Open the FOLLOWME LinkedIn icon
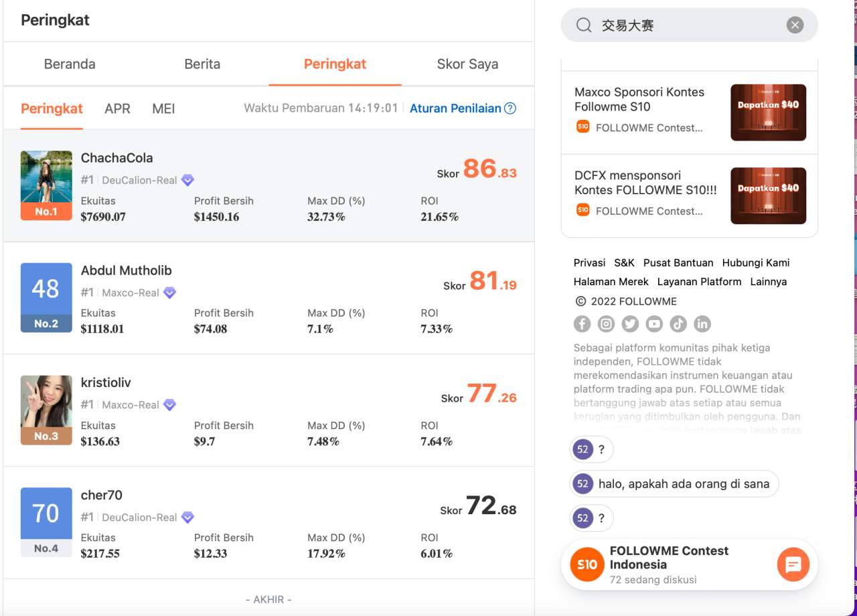Viewport: 857px width, 616px height. (x=702, y=324)
